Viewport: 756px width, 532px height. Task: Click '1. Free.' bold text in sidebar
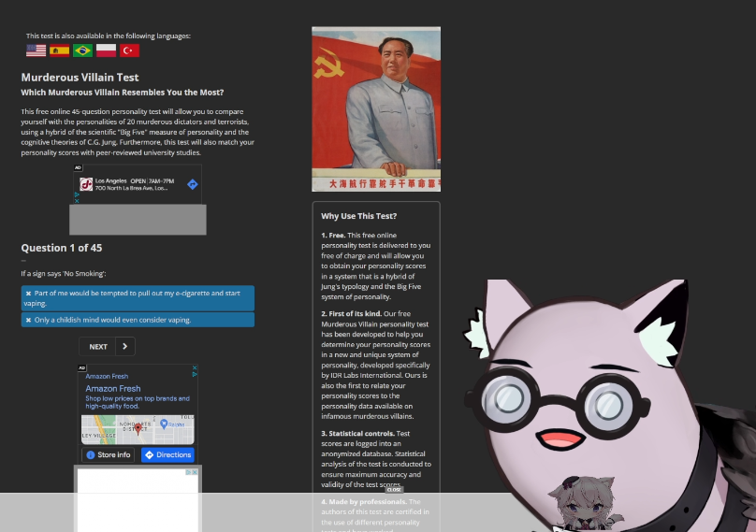(333, 236)
